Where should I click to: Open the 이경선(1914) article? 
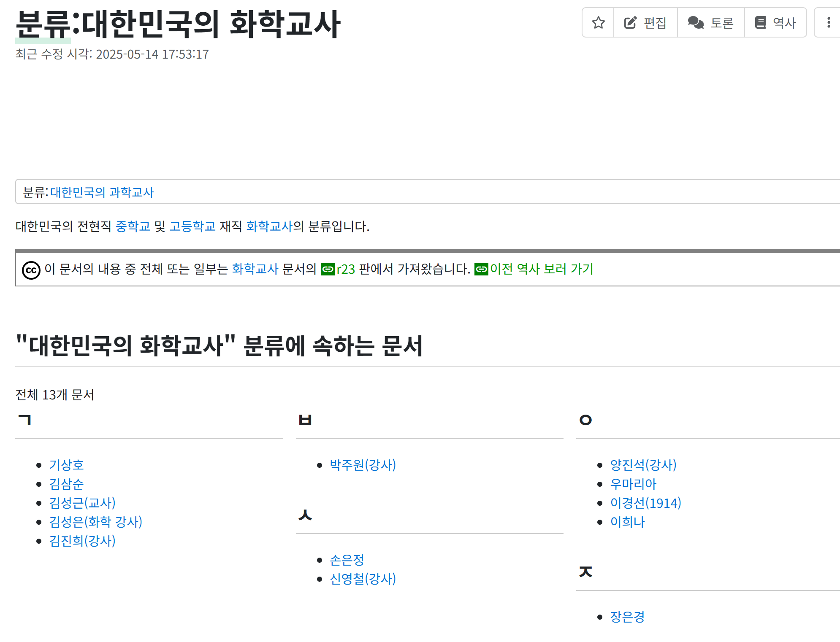point(645,503)
